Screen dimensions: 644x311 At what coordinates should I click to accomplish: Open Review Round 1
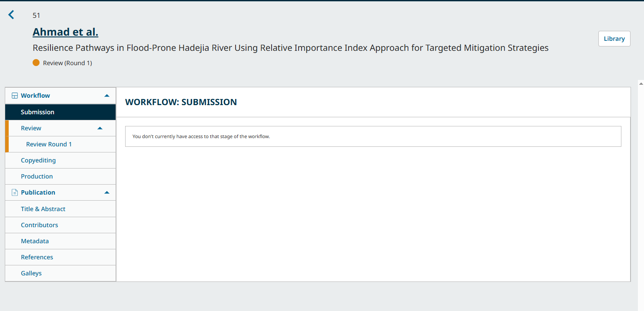[x=49, y=144]
